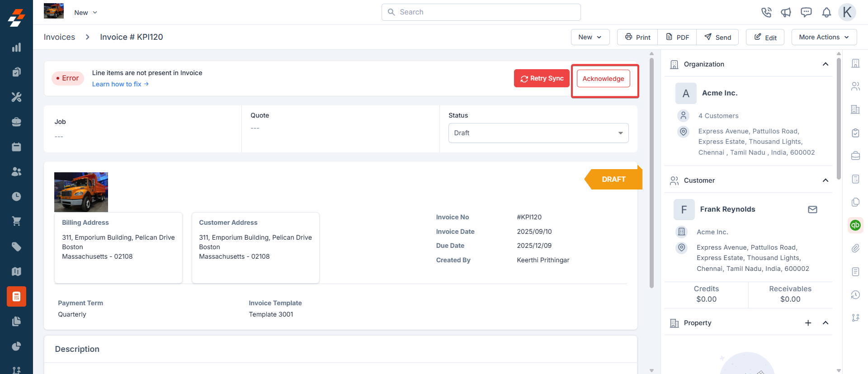This screenshot has width=868, height=374.
Task: Open the dashboard bar chart icon
Action: pos(16,47)
